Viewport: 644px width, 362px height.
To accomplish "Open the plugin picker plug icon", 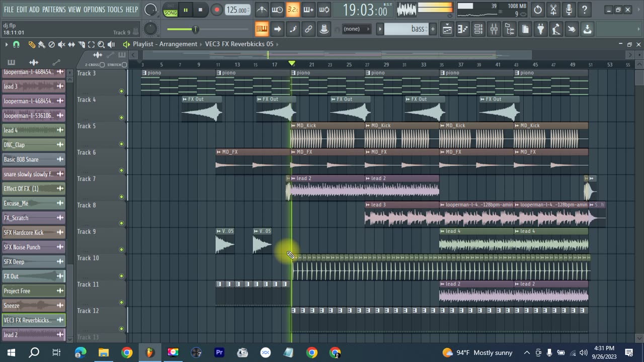I will [540, 29].
